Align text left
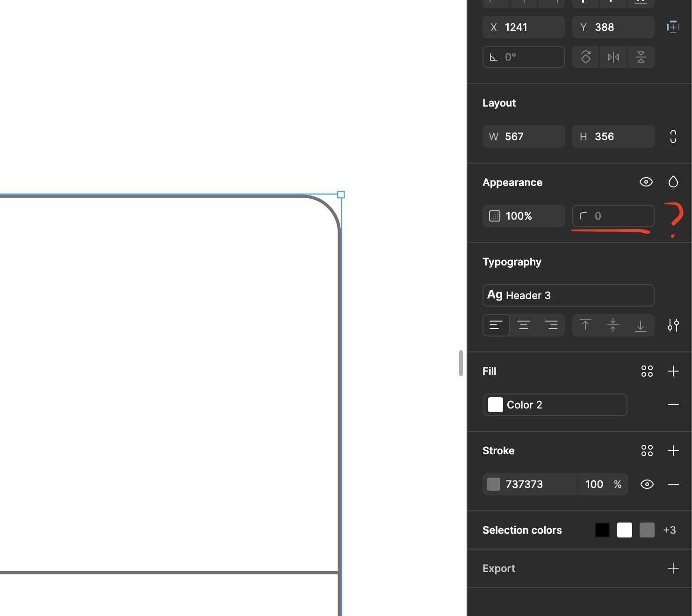 click(496, 325)
